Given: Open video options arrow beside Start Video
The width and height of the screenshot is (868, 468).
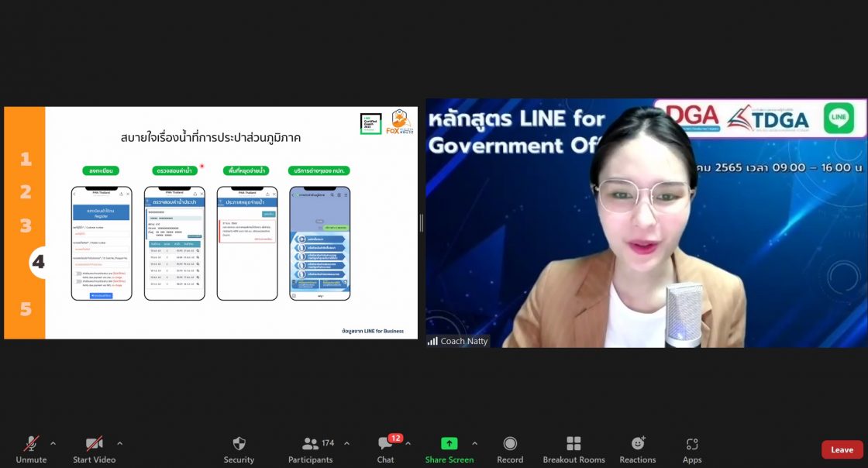Looking at the screenshot, I should coord(120,443).
